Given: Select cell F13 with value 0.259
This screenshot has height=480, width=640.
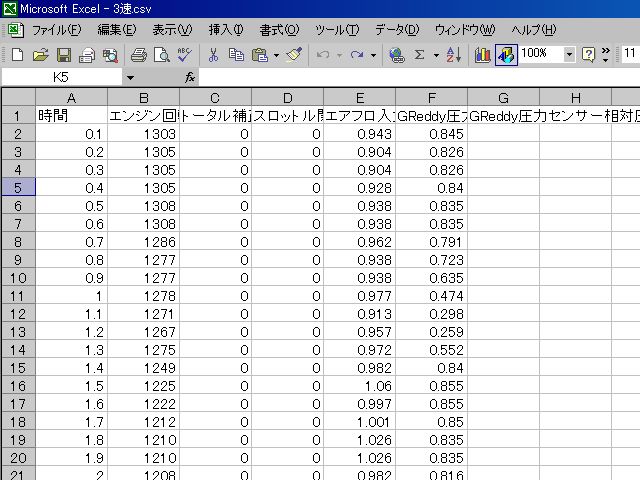Looking at the screenshot, I should coord(431,332).
